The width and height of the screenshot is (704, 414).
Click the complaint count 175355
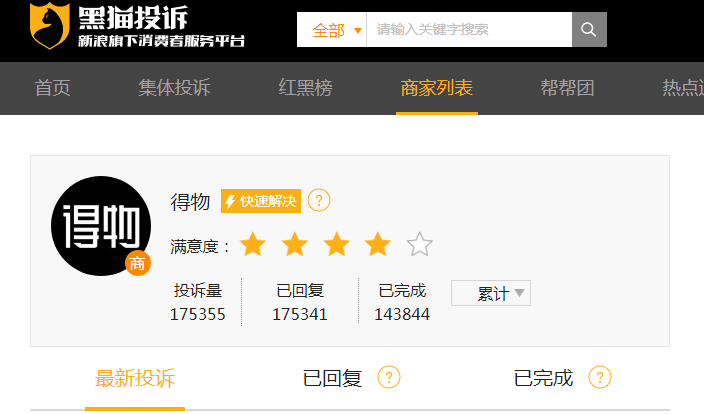[198, 314]
